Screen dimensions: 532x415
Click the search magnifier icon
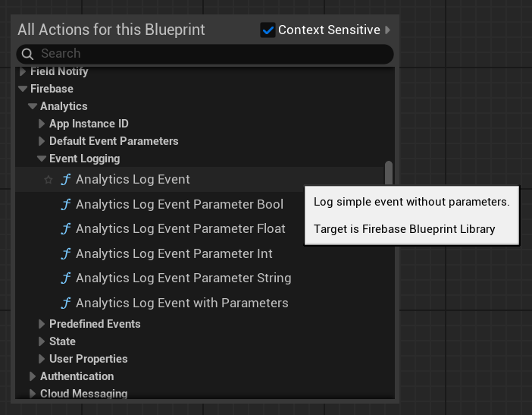click(28, 54)
